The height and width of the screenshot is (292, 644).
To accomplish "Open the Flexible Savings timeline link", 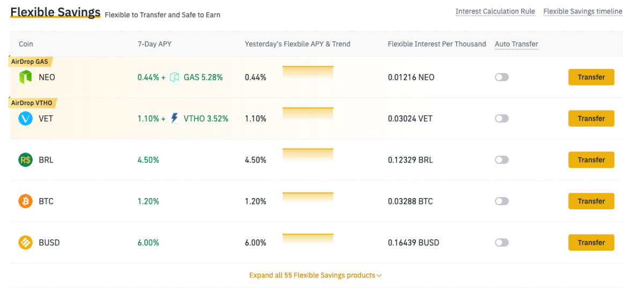I will 583,11.
